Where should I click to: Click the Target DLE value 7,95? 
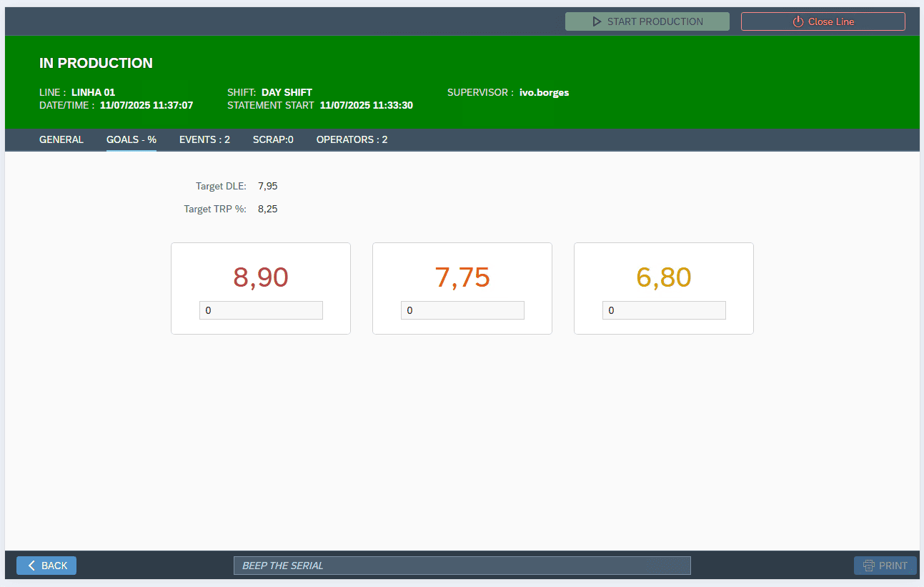[267, 186]
